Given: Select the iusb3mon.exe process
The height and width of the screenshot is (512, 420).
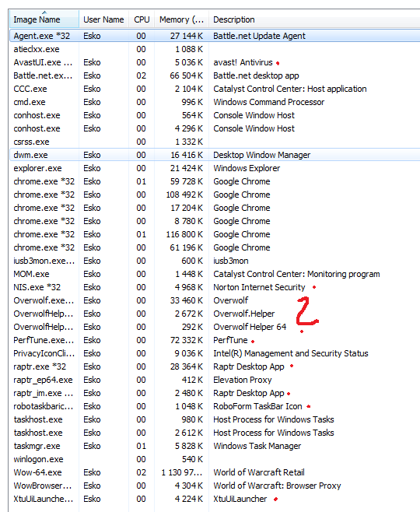Looking at the screenshot, I should click(215, 261).
